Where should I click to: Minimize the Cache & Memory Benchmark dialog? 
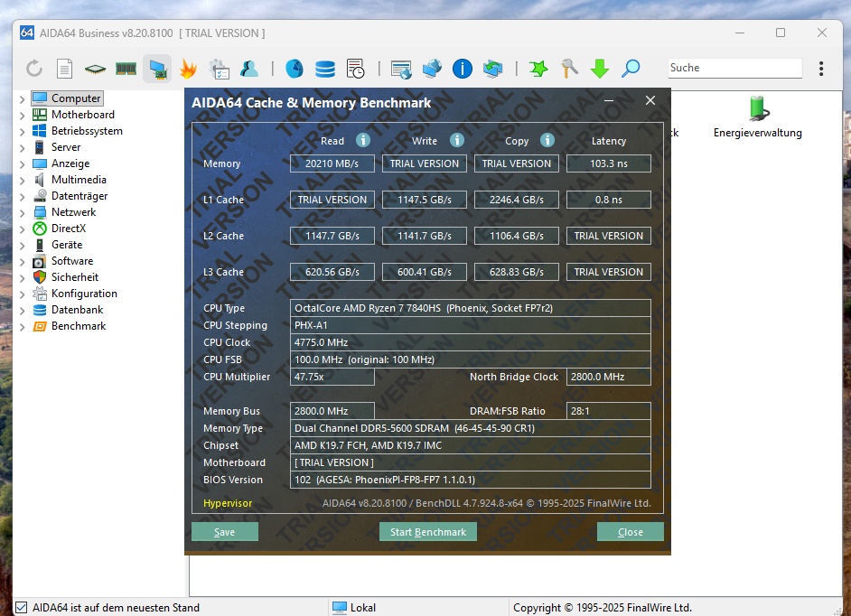[609, 100]
